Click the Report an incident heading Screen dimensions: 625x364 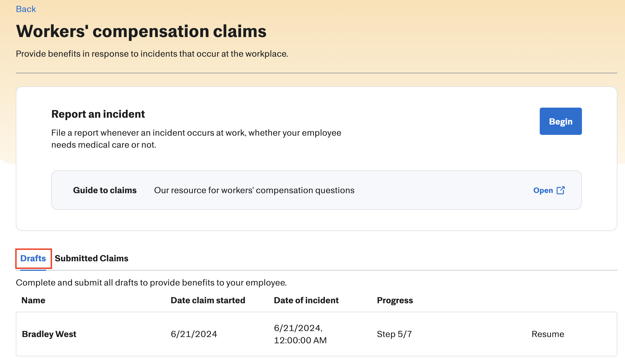pyautogui.click(x=98, y=114)
